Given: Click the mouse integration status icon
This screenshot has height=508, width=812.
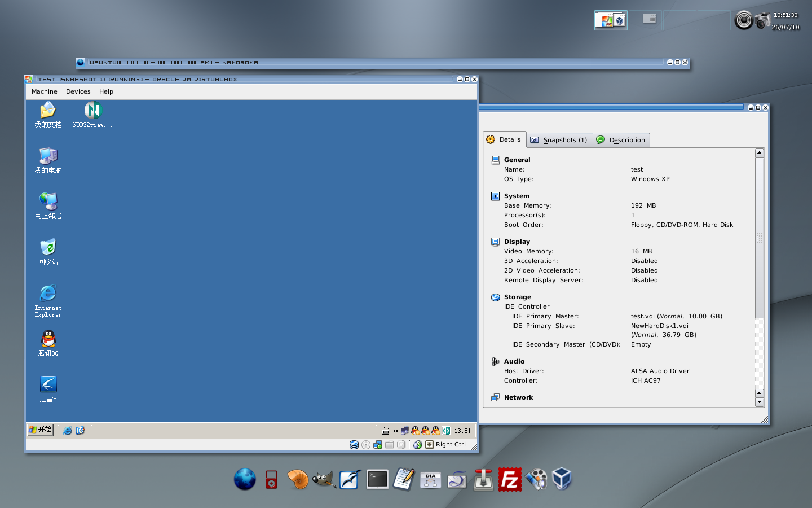Looking at the screenshot, I should (x=418, y=445).
